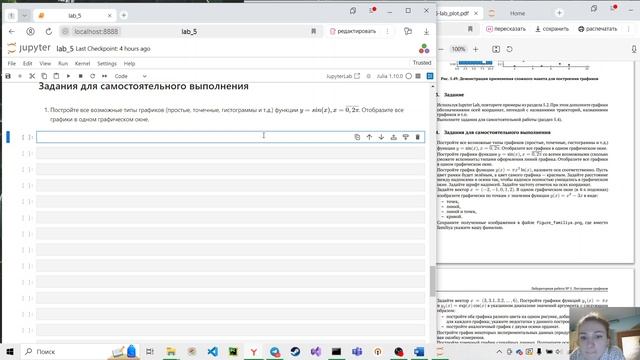Click распечатать to print the PDF

[x=598, y=29]
